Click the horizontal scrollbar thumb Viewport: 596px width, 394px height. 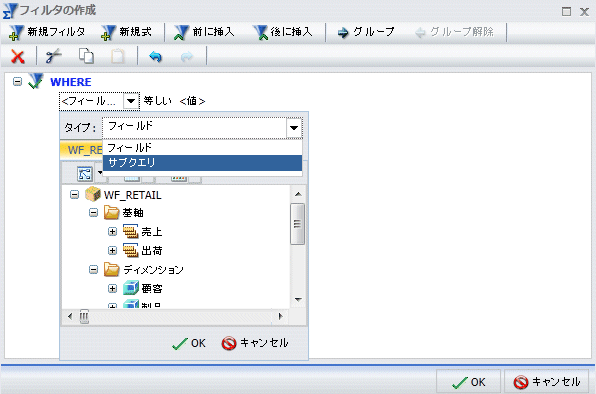tap(84, 316)
